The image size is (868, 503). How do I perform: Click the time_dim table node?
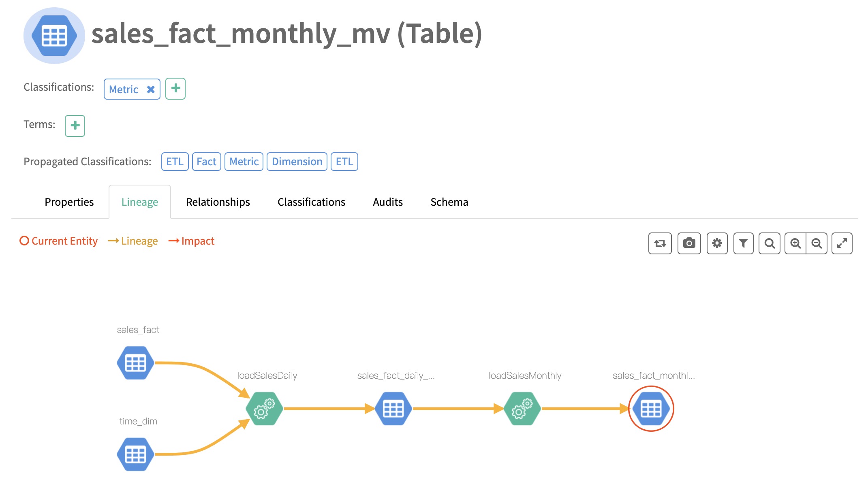135,454
